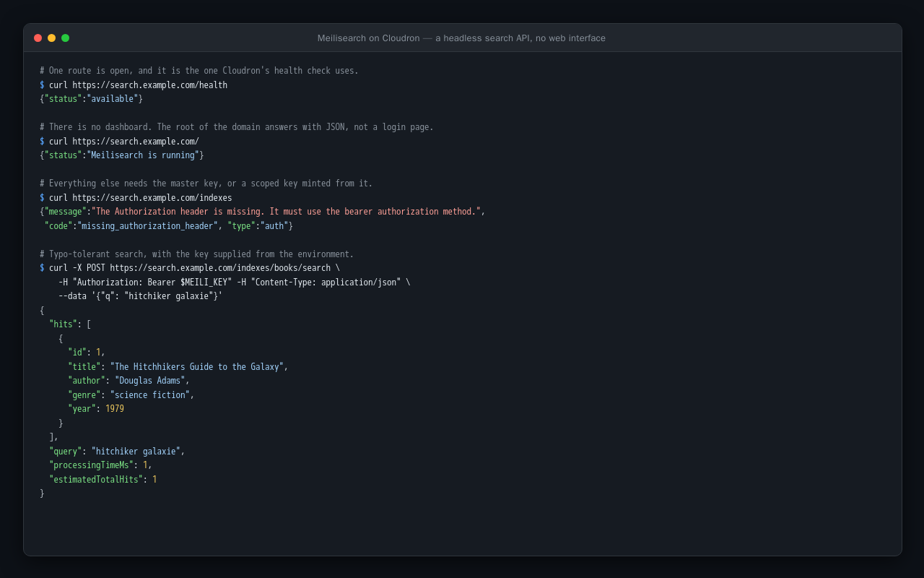
Task: Click the 'Authorization: Bearer $MEILI_KEY' header line
Action: [235, 282]
